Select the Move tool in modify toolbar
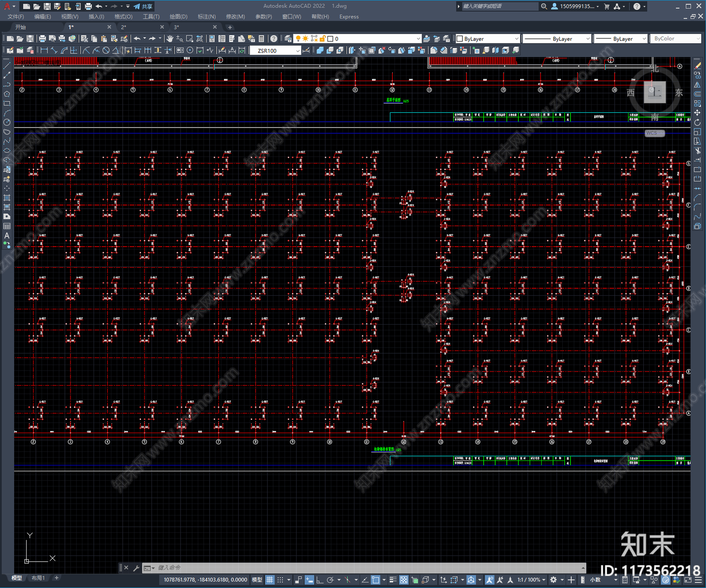This screenshot has height=588, width=706. coord(698,113)
